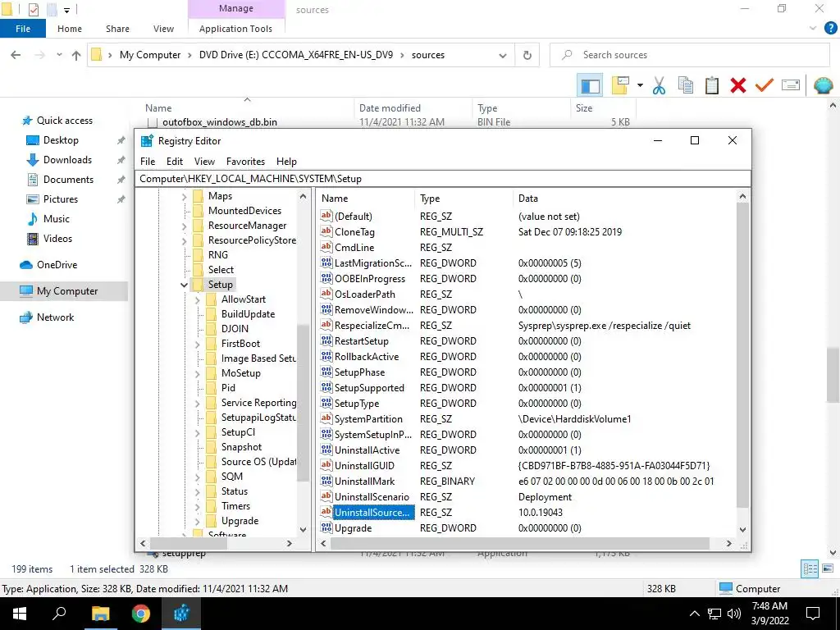Expand the MoSetup registry key
This screenshot has width=840, height=630.
coord(197,373)
